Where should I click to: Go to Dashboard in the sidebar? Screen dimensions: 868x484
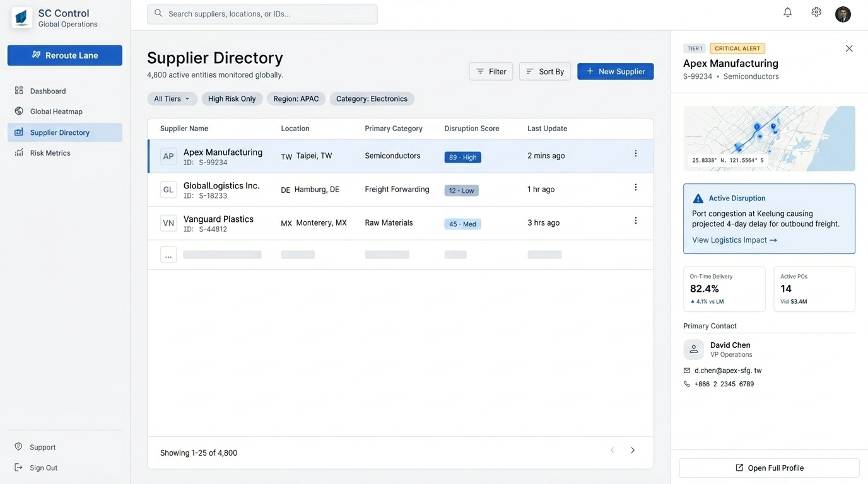(65, 91)
